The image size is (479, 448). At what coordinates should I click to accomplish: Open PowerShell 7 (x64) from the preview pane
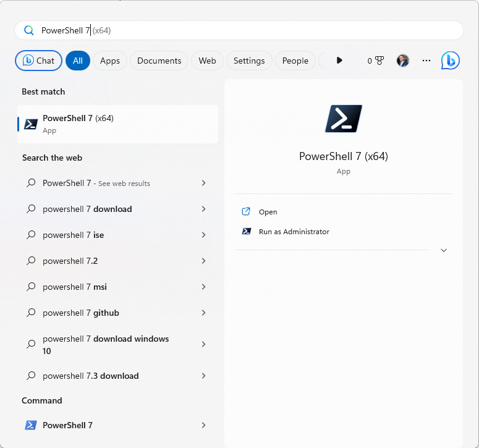click(268, 211)
